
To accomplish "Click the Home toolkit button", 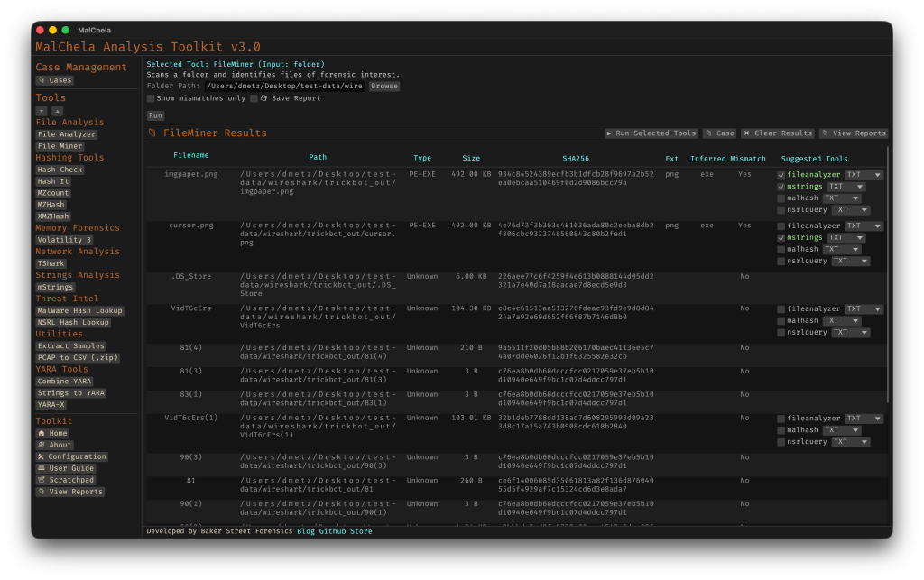I will pos(52,434).
